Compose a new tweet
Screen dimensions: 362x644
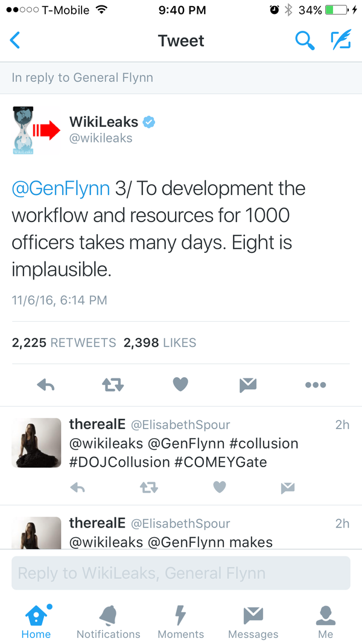click(341, 40)
